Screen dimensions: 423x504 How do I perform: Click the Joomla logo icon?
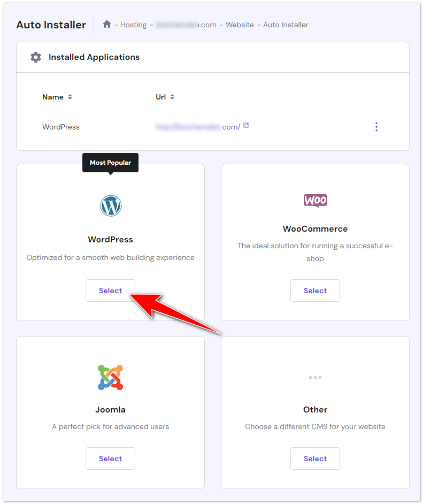click(111, 377)
